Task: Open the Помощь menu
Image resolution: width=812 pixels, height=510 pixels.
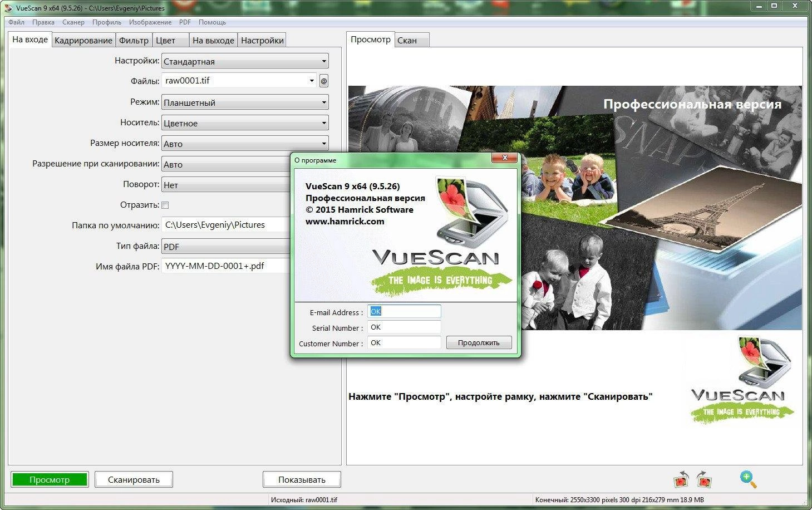Action: point(212,22)
